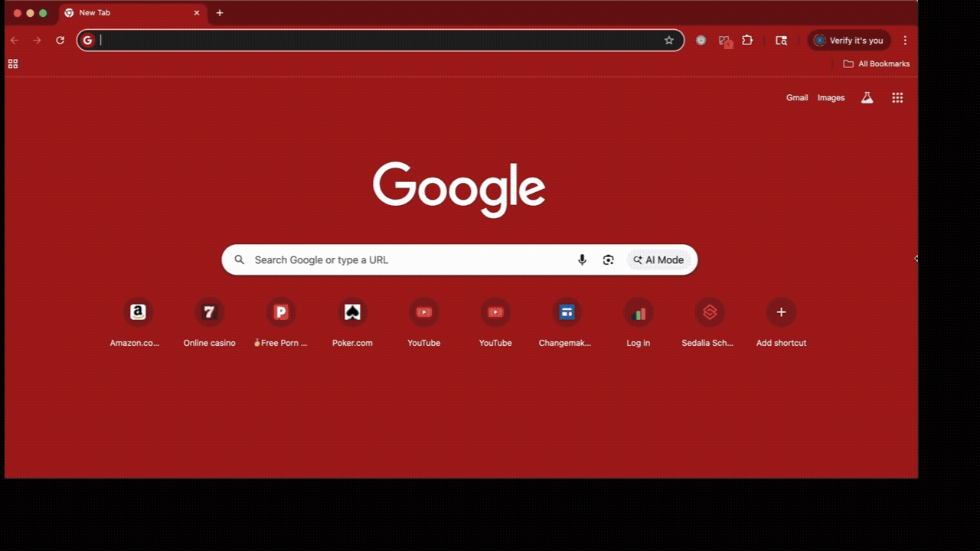980x551 pixels.
Task: Click the Google logo
Action: tap(459, 189)
